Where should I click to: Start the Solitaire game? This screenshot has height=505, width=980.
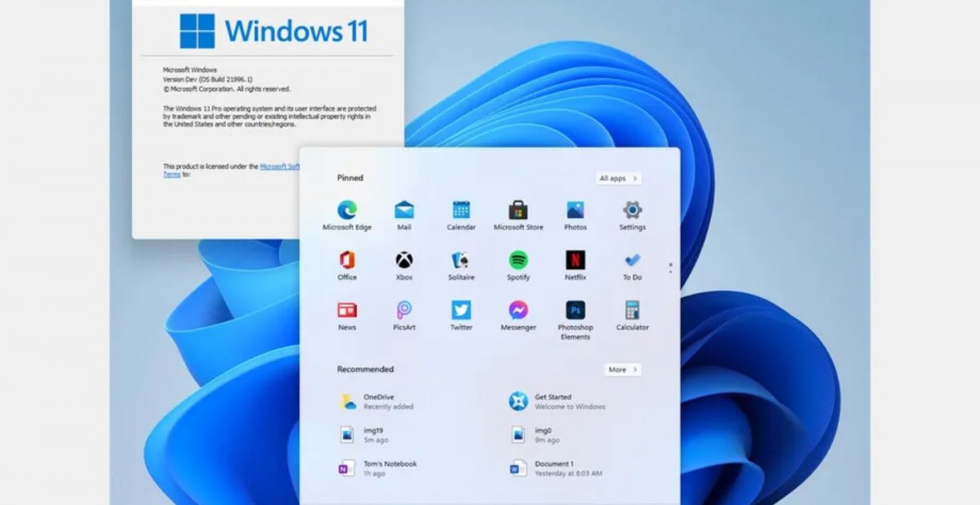tap(461, 261)
